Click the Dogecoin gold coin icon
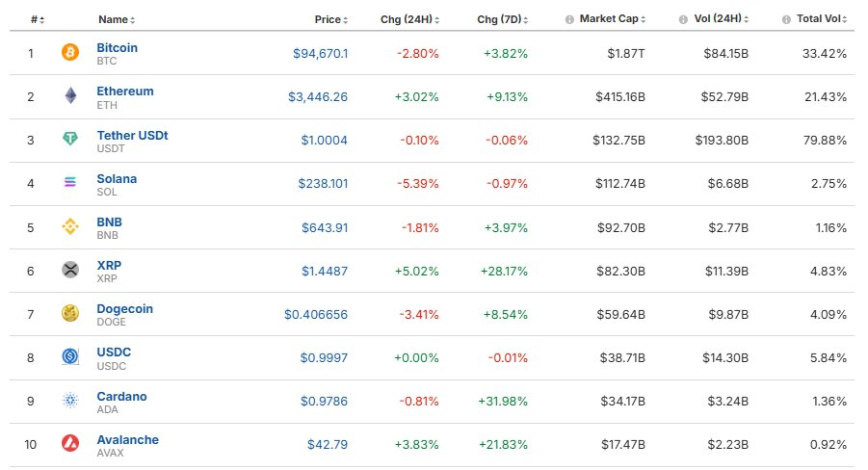Viewport: 868px width, 470px height. click(x=70, y=313)
